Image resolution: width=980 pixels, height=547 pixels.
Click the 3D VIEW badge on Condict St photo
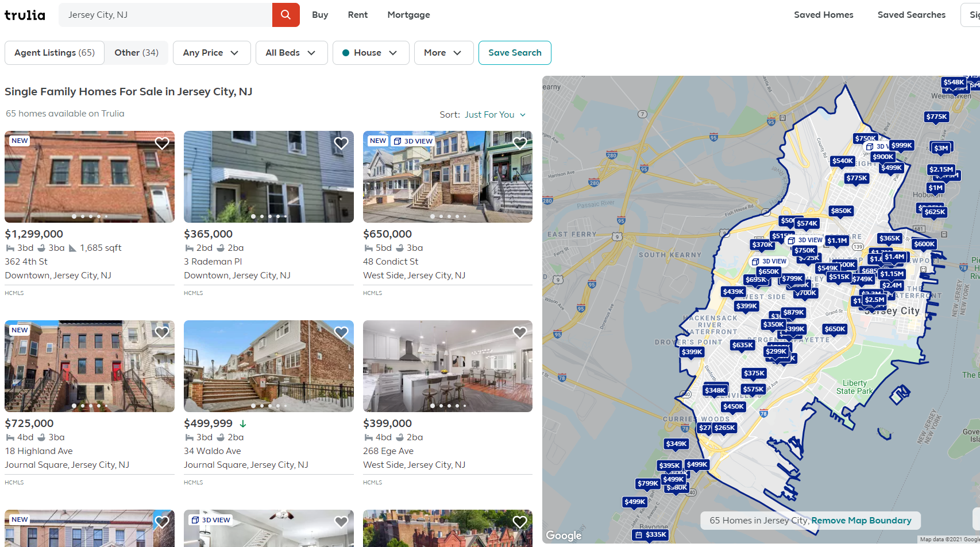tap(413, 141)
